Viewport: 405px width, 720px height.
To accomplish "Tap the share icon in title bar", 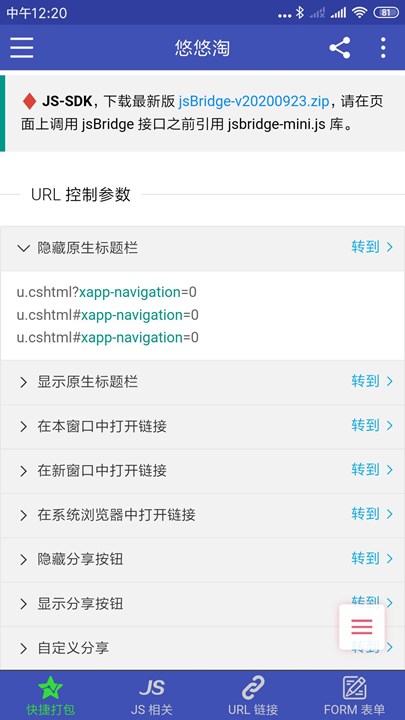I will pos(339,48).
